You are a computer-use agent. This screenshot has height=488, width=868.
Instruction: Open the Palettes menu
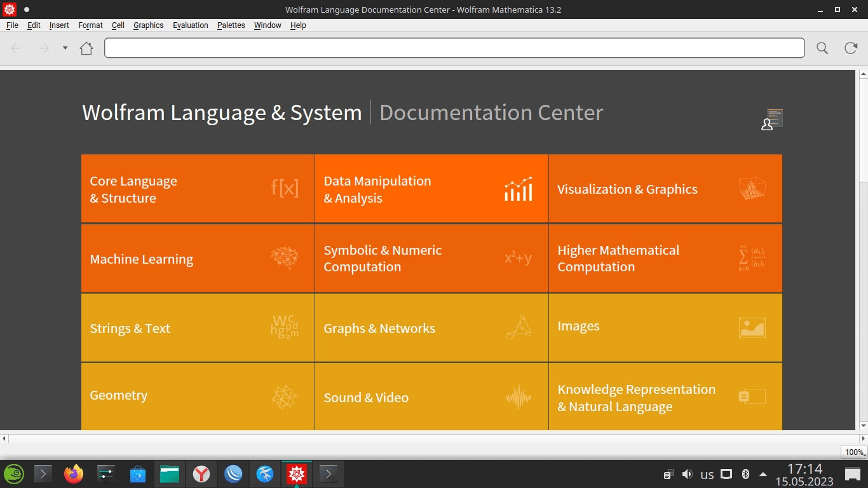(231, 25)
